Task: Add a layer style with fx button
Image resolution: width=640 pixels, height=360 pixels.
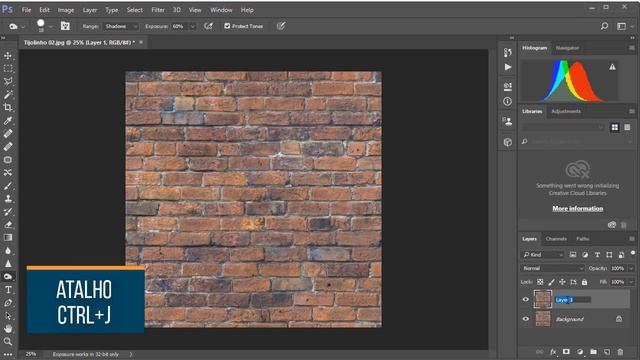Action: coord(553,352)
